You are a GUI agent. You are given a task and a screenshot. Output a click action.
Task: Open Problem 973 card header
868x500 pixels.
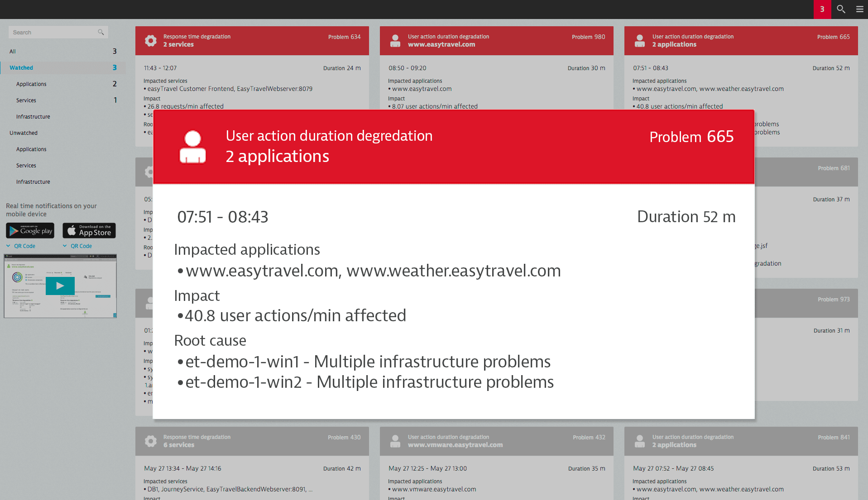(806, 303)
